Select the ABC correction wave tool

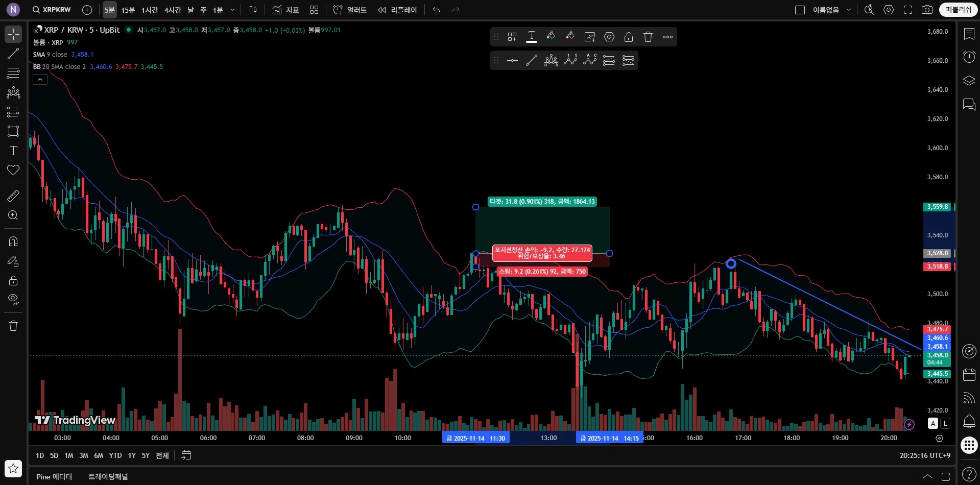tap(590, 61)
